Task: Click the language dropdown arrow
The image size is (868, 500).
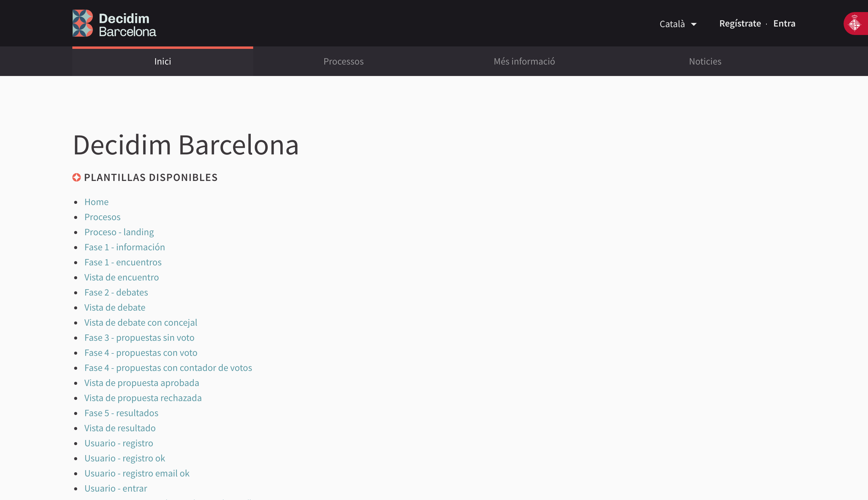Action: (693, 24)
